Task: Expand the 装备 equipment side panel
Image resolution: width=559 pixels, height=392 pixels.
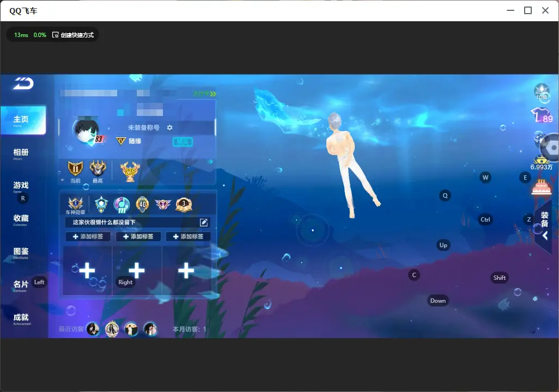Action: pos(544,225)
